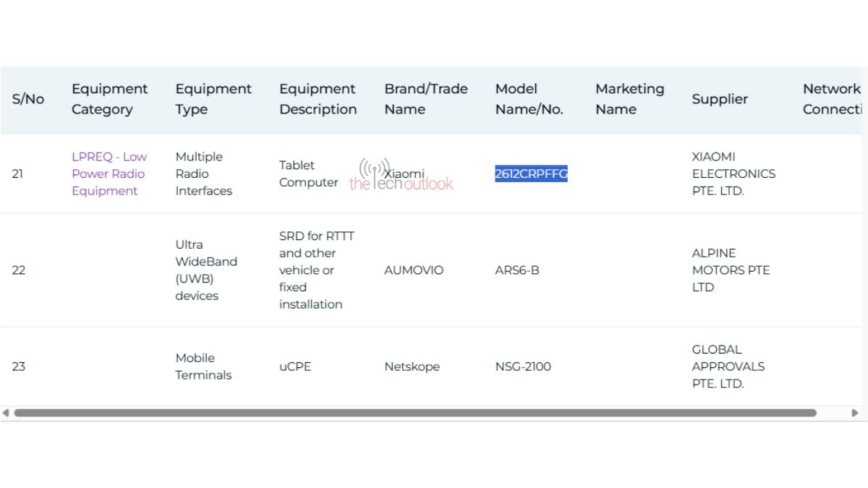Click the Tablet Computer description cell

[309, 174]
